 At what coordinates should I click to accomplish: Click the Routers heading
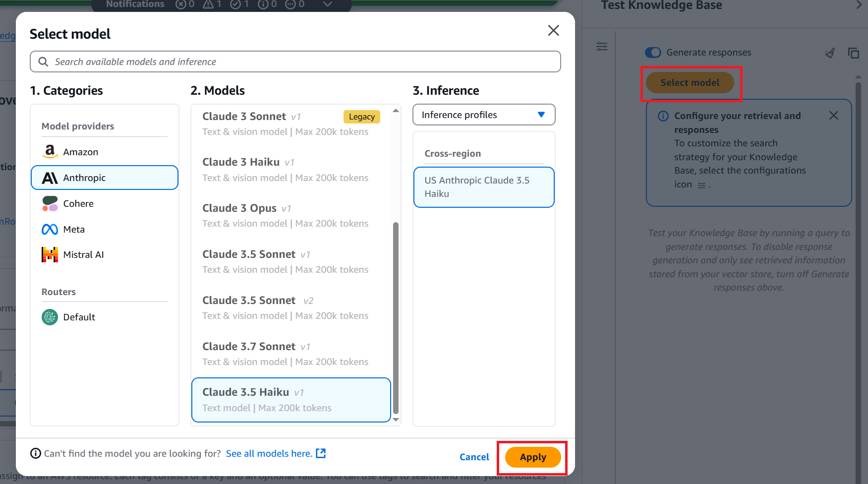coord(58,292)
